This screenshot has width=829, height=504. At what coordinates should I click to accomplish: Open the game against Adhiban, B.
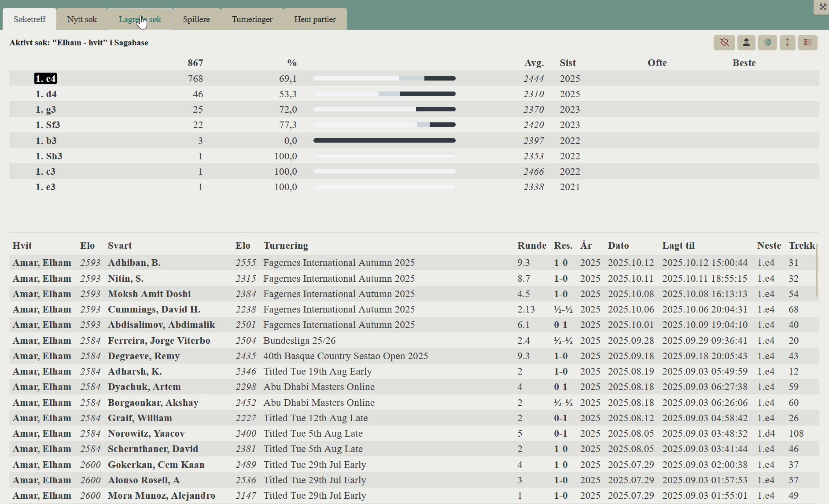[x=134, y=263]
